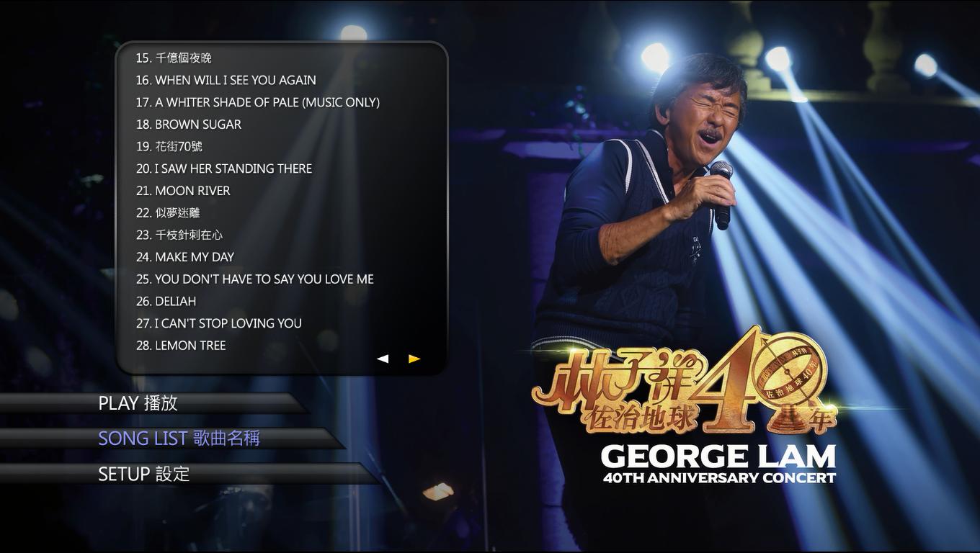Play track 16 When Will I See You Again
This screenshot has width=980, height=553.
coord(226,80)
